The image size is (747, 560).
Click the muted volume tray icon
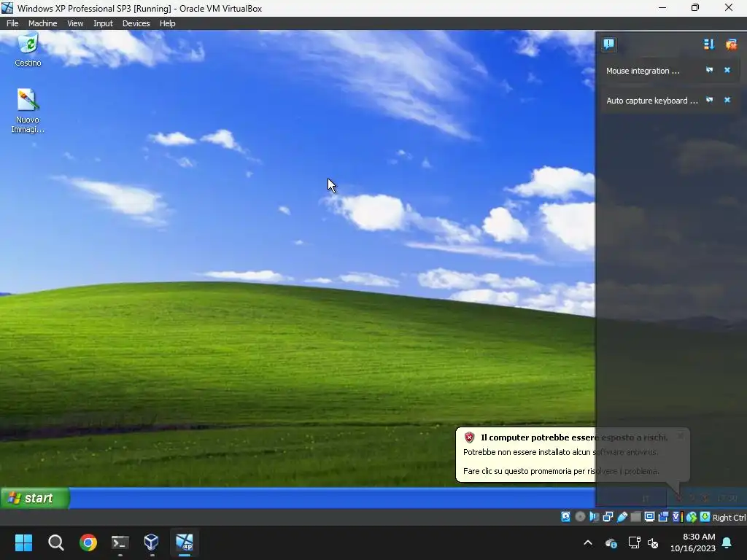click(653, 542)
